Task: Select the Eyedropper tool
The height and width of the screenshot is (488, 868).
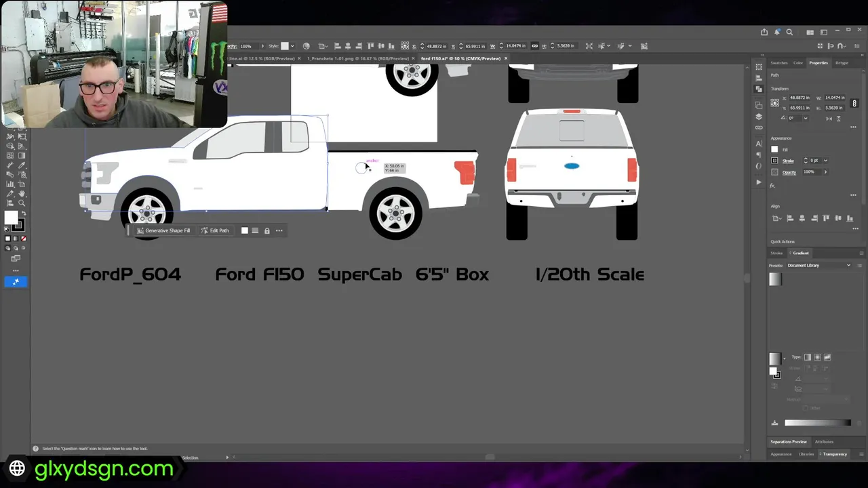Action: click(22, 165)
